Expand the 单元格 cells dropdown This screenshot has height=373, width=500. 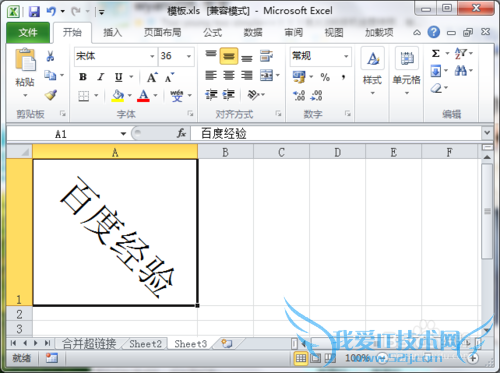[407, 93]
